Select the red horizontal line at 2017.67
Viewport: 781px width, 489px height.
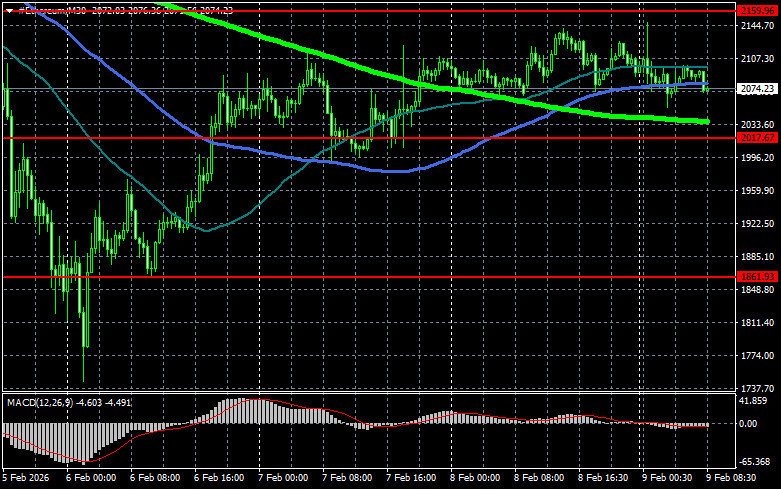[369, 138]
